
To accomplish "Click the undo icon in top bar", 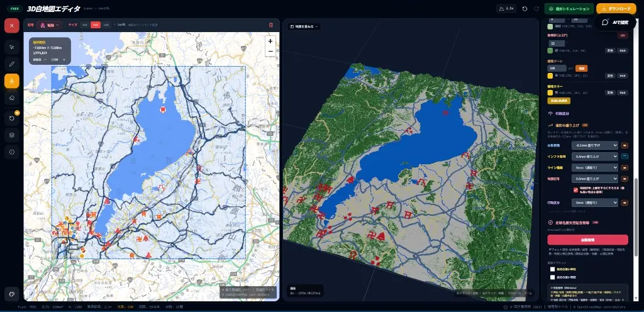I will coord(525,9).
